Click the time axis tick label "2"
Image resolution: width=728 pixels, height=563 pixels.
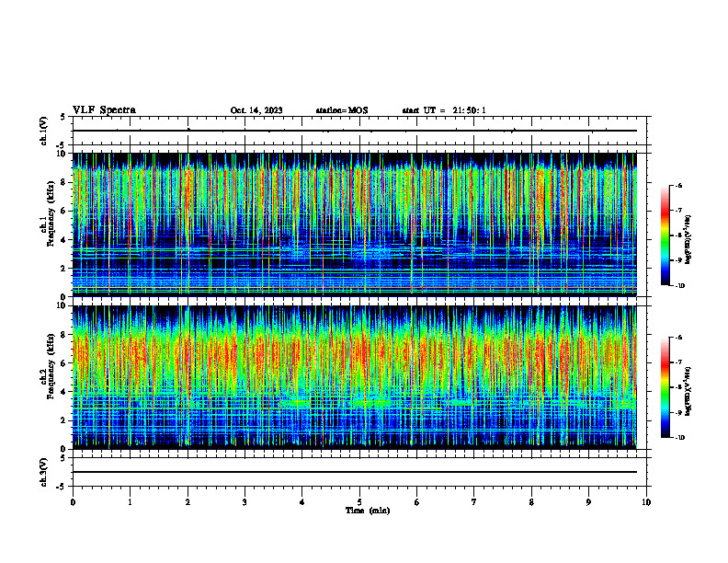pyautogui.click(x=188, y=502)
